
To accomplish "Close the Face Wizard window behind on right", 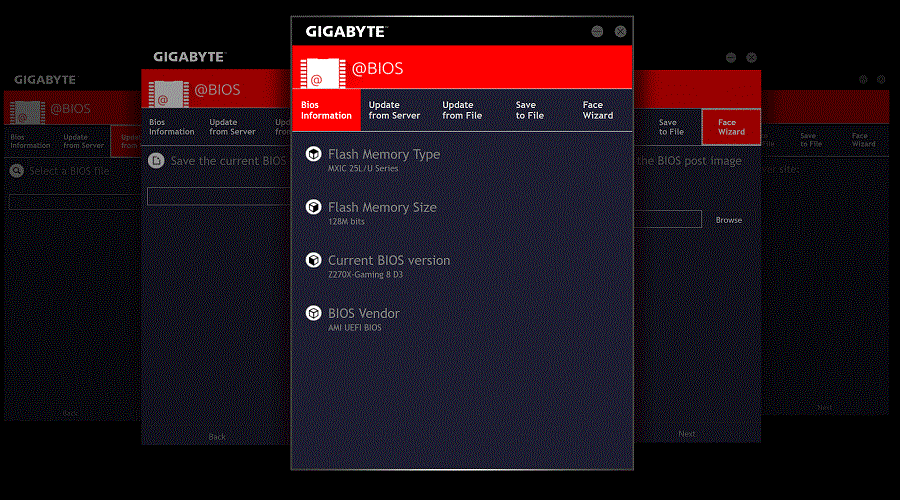I will coord(751,57).
